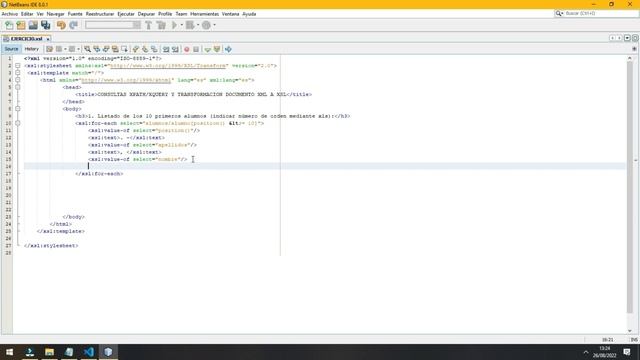Open Visual Studio Code from the taskbar
The width and height of the screenshot is (640, 360).
pos(89,352)
